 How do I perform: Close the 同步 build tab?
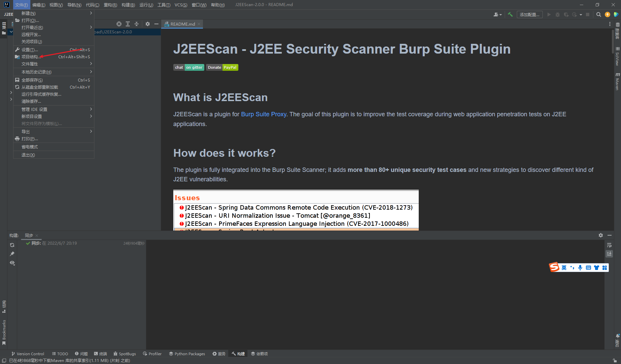[37, 236]
